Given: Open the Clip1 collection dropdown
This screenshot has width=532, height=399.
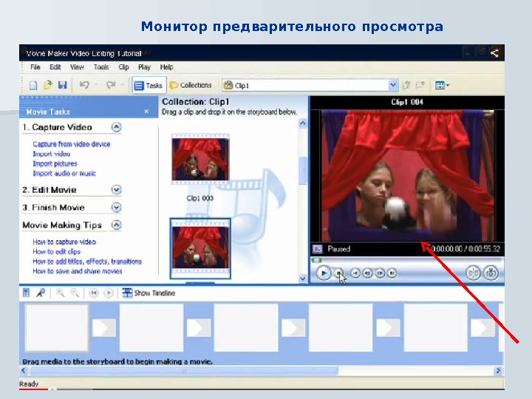Looking at the screenshot, I should [393, 85].
